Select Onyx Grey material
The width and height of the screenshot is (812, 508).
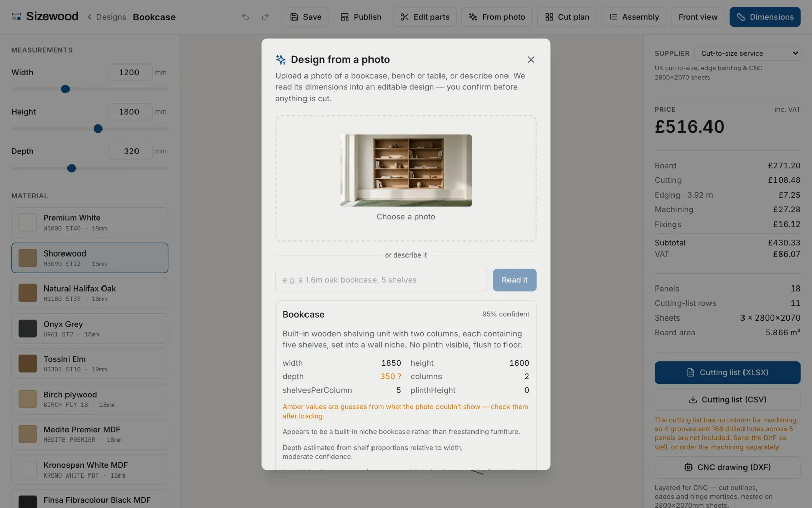point(90,329)
